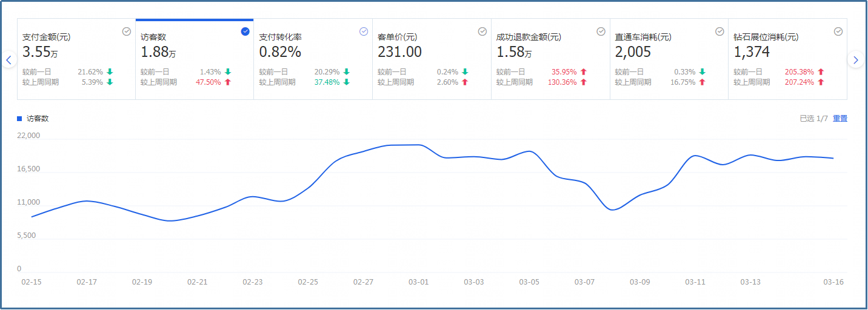Click the 03-07 date axis label
This screenshot has height=310, width=868.
(x=584, y=282)
